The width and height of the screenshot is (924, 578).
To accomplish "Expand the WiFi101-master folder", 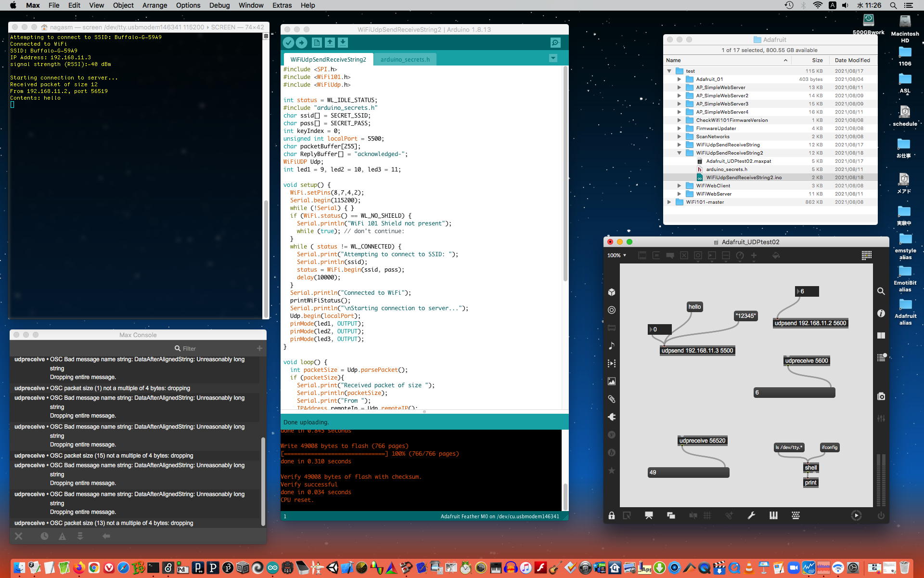I will 669,202.
